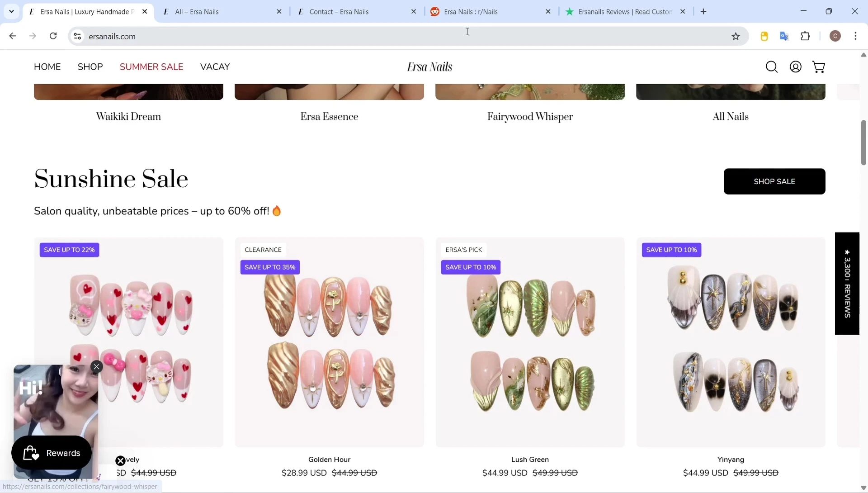Click the Ersa Nails logo
The width and height of the screenshot is (868, 493).
[429, 67]
